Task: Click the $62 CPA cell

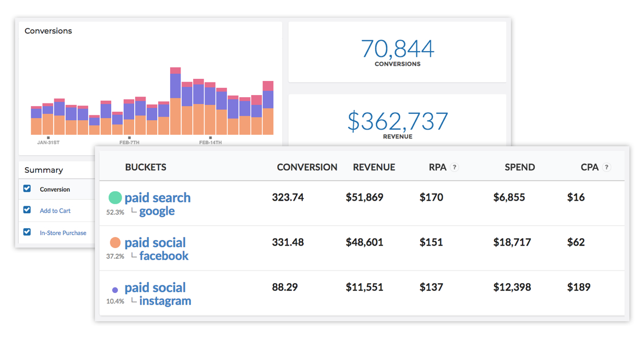Action: pos(576,242)
